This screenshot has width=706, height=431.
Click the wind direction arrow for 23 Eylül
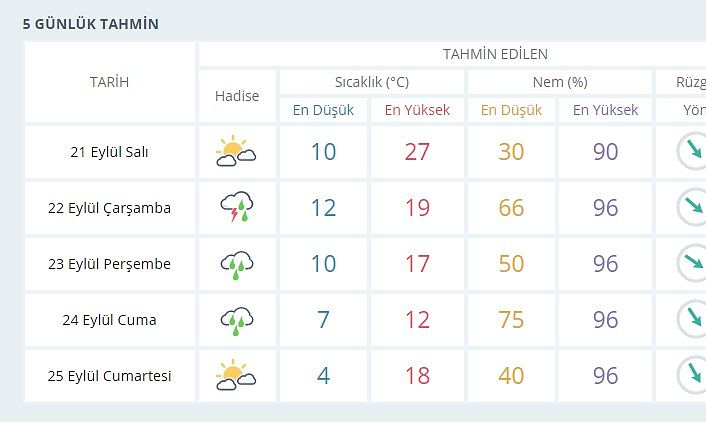691,264
